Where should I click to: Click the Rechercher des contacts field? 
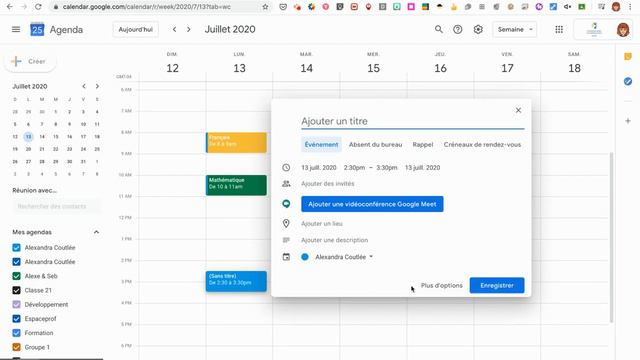pos(56,206)
